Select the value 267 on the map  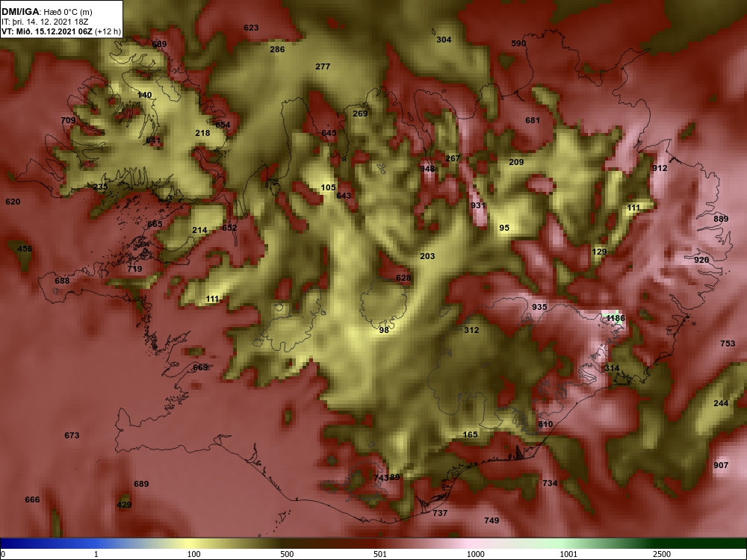tap(453, 158)
